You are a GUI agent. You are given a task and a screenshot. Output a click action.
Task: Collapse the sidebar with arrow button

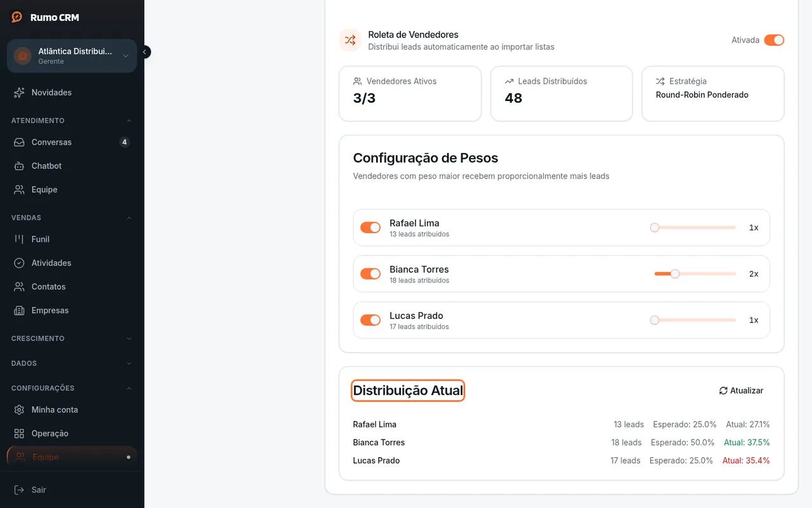145,52
